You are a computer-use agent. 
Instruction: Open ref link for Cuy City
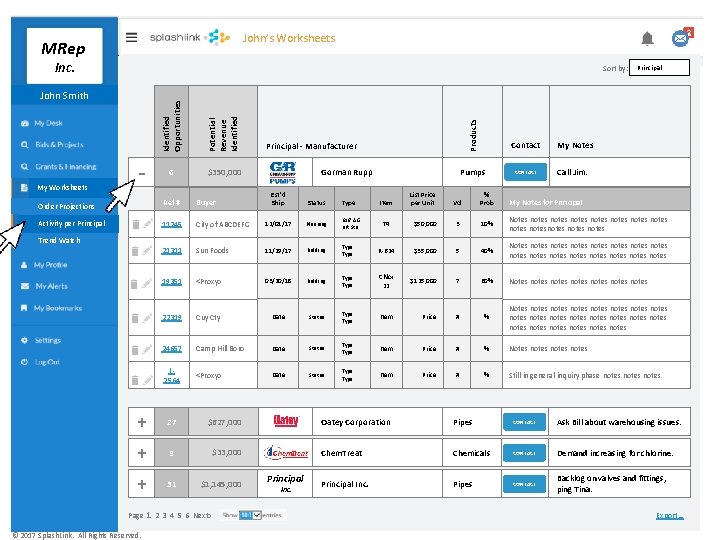coord(171,317)
